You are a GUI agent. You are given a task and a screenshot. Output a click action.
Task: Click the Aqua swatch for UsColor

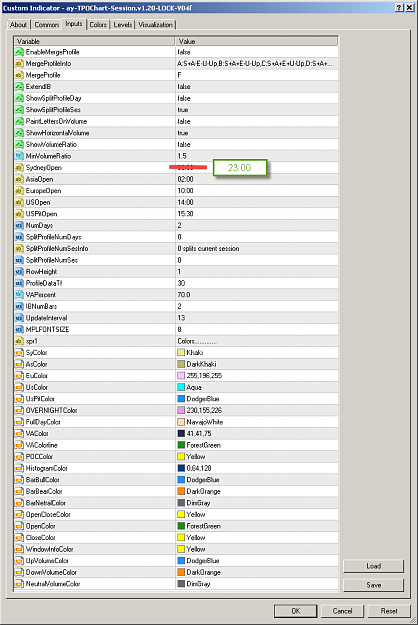click(x=181, y=387)
